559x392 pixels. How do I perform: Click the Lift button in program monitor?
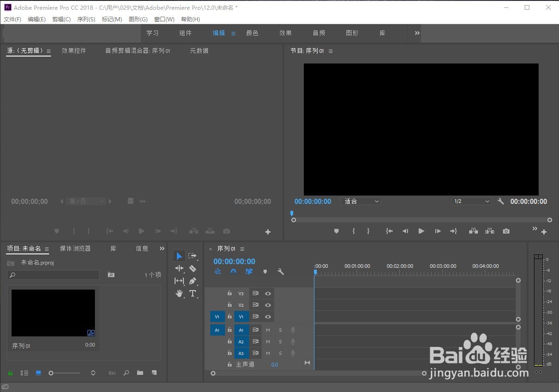[473, 231]
